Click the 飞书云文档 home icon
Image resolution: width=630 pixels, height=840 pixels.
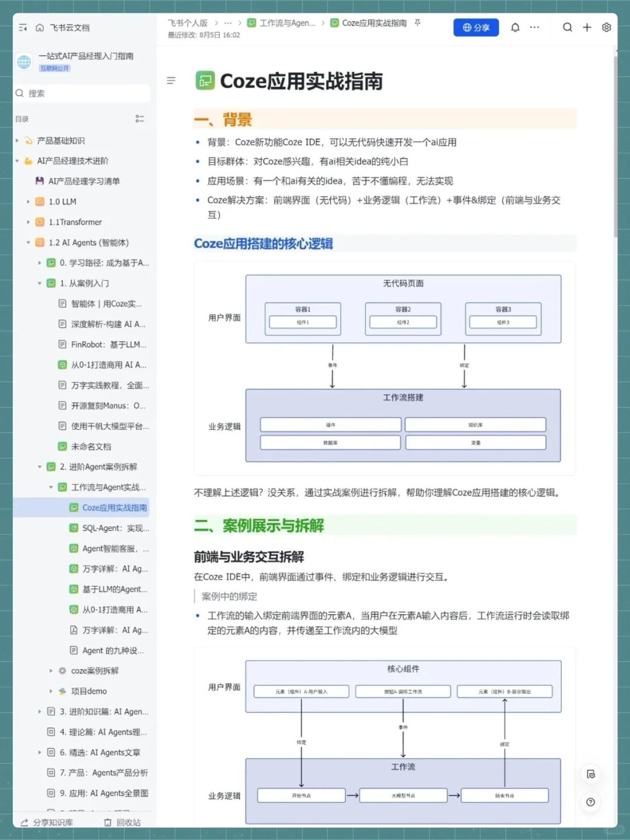pyautogui.click(x=39, y=27)
